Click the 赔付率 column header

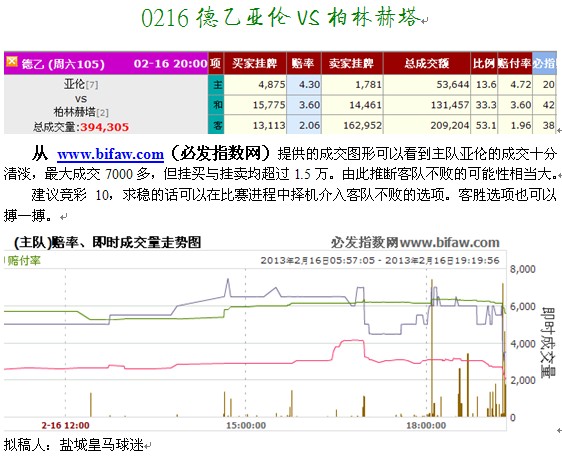(x=514, y=63)
